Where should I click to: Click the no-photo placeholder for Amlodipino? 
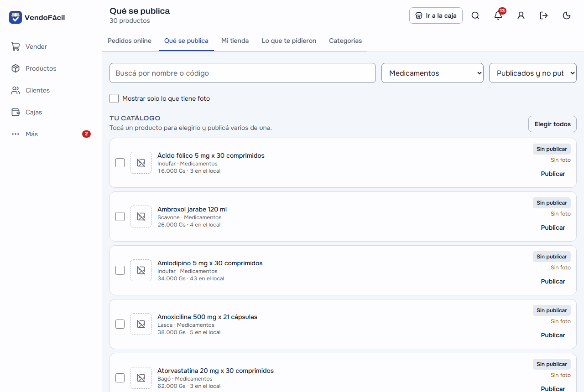tap(141, 270)
